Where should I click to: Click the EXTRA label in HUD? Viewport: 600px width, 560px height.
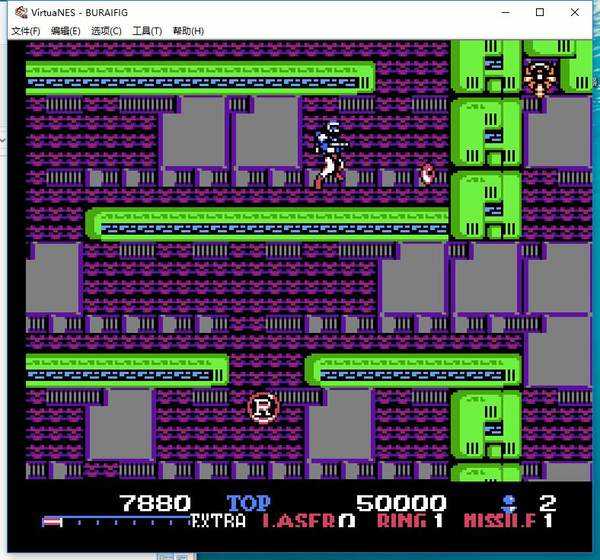[x=218, y=521]
